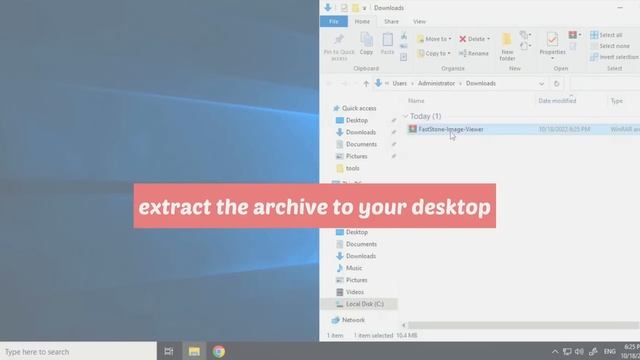The image size is (640, 360).
Task: Open the New item dropdown icon
Action: pos(525,35)
